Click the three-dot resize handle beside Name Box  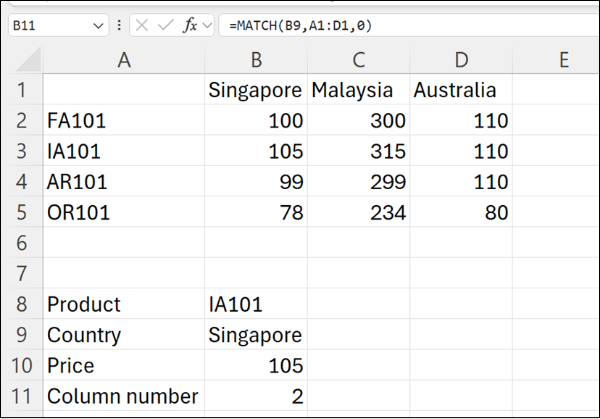click(x=120, y=25)
